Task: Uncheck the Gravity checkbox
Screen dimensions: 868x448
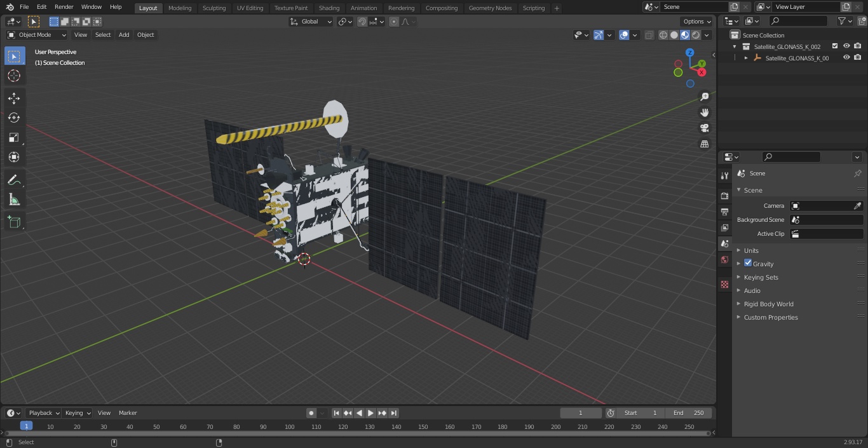Action: pos(748,263)
